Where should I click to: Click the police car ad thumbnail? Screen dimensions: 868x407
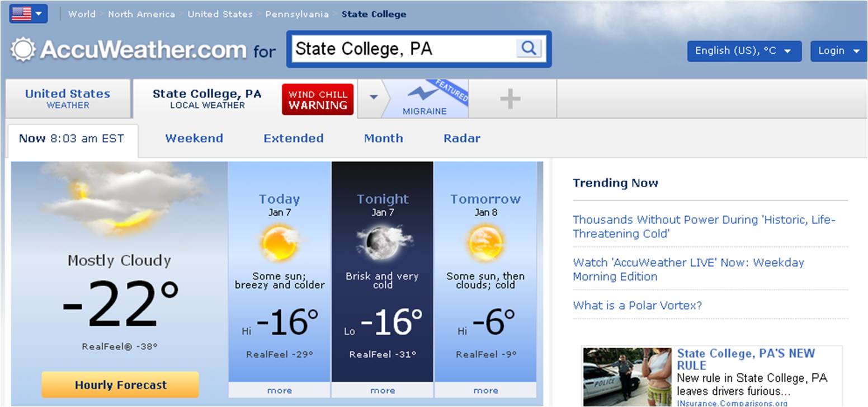(627, 376)
